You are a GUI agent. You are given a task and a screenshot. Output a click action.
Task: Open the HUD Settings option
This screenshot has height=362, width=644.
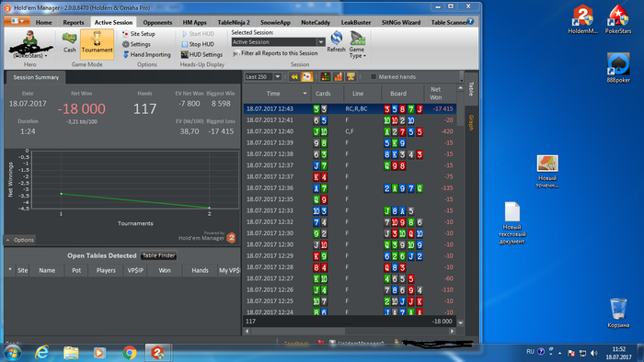201,54
